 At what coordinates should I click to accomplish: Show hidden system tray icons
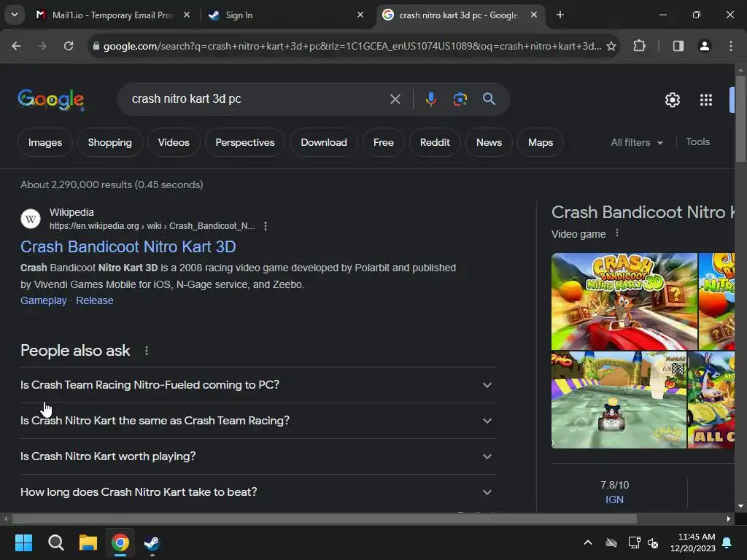coord(588,542)
